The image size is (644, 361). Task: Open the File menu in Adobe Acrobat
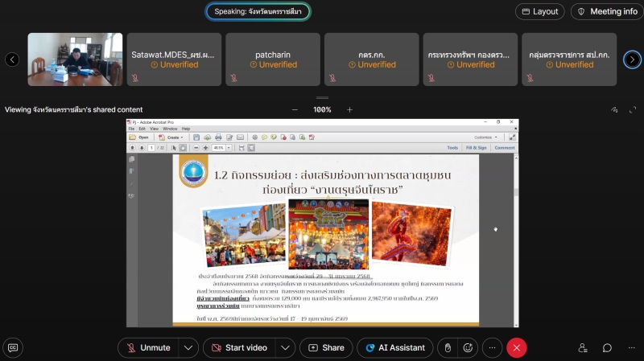(x=131, y=129)
